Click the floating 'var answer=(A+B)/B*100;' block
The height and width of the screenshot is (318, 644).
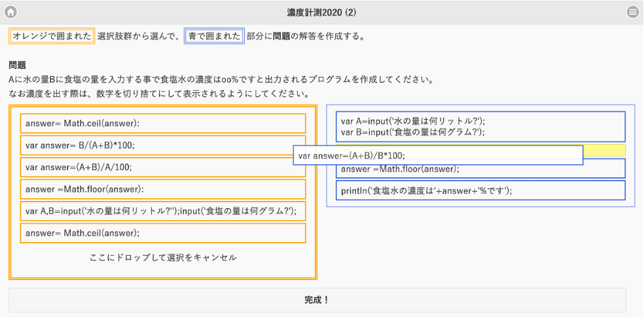(x=437, y=156)
